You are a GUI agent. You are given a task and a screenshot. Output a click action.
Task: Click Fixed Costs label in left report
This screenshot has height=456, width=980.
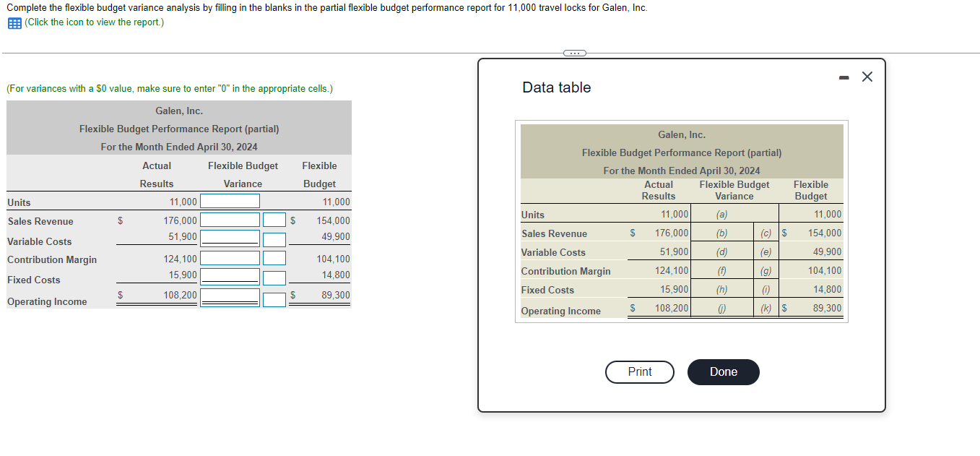pyautogui.click(x=34, y=280)
